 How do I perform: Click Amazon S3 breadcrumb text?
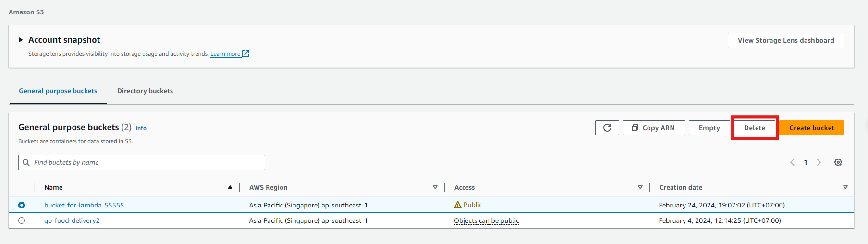click(x=26, y=12)
